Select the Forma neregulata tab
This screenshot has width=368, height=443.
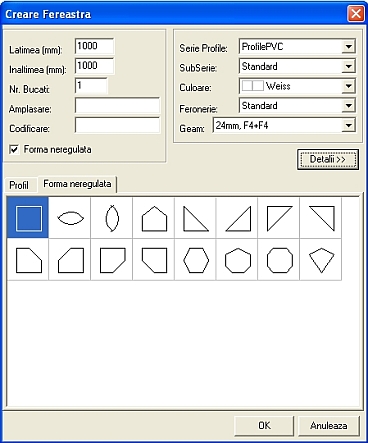click(x=77, y=184)
